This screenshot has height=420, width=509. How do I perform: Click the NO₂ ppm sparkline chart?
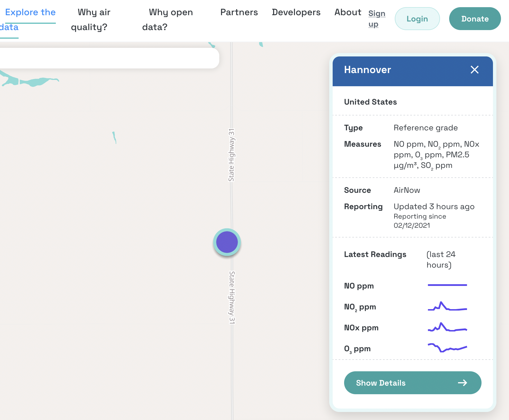[447, 306]
